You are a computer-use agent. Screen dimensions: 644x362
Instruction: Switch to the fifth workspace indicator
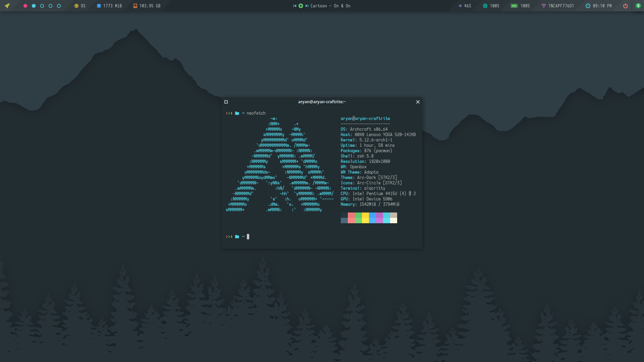click(59, 6)
